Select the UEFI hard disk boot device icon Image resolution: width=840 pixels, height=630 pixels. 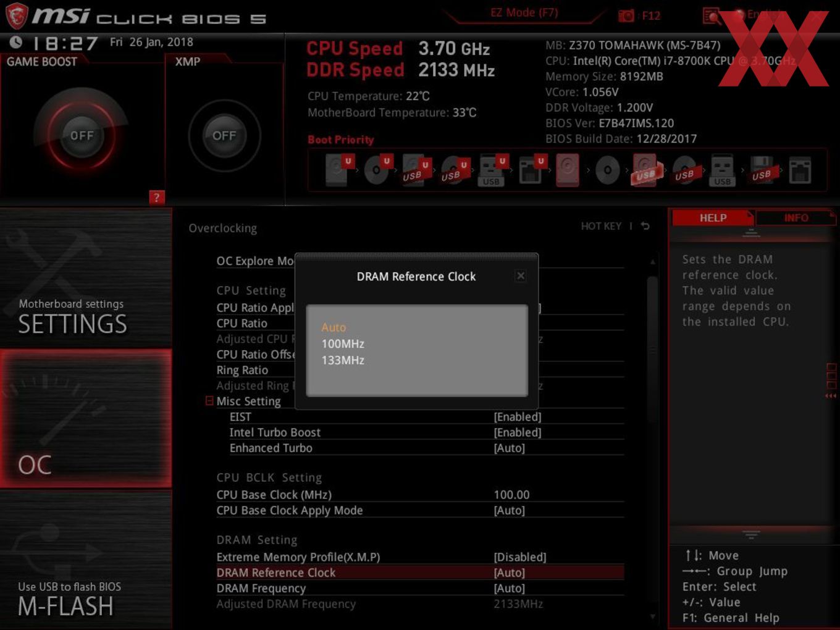click(338, 170)
